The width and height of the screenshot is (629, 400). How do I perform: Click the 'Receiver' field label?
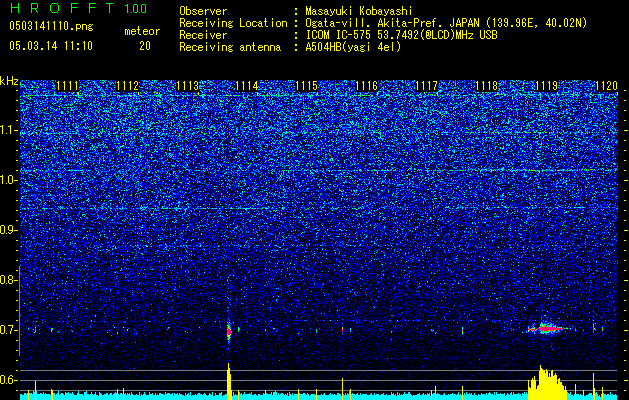click(203, 35)
